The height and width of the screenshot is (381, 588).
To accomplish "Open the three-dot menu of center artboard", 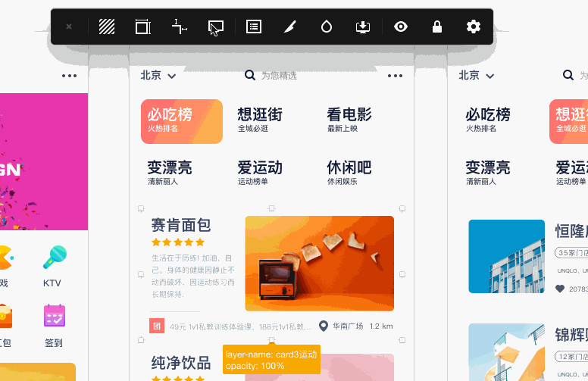I will click(x=395, y=76).
